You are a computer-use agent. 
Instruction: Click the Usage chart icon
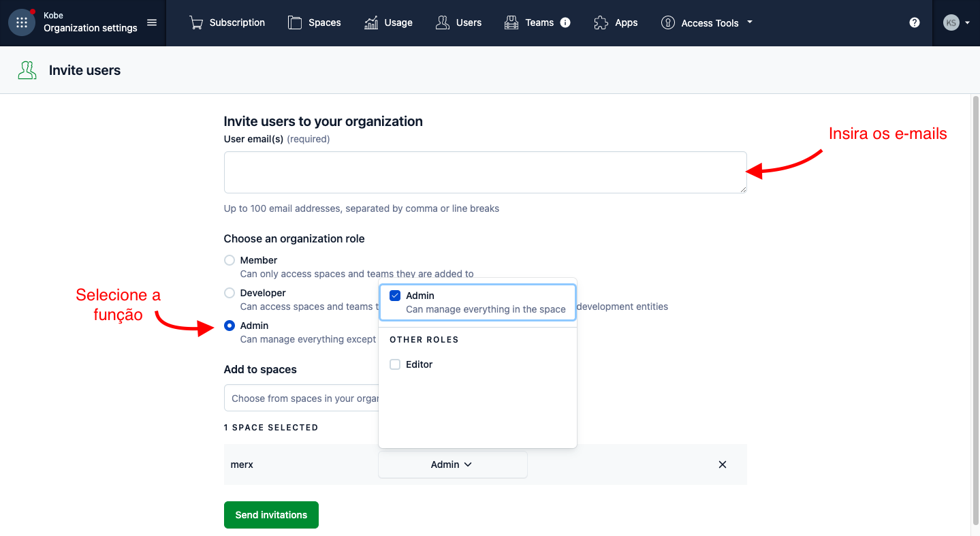pos(371,22)
